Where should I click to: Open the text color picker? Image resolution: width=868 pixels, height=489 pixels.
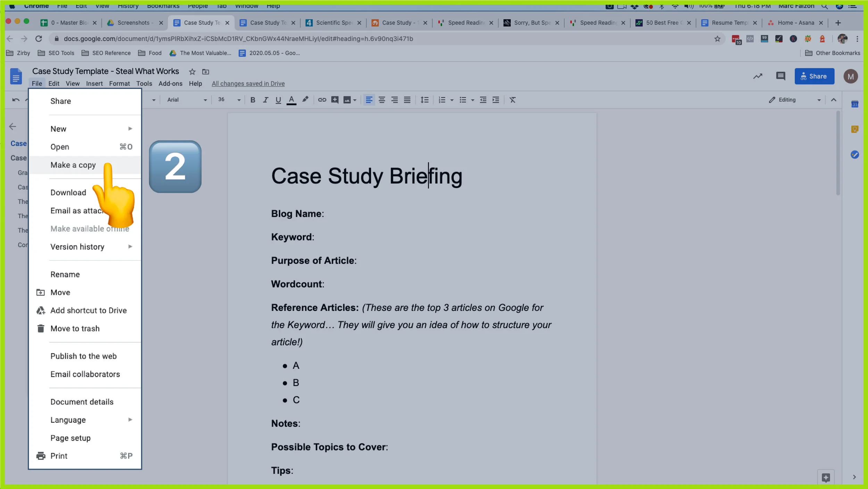pos(291,100)
